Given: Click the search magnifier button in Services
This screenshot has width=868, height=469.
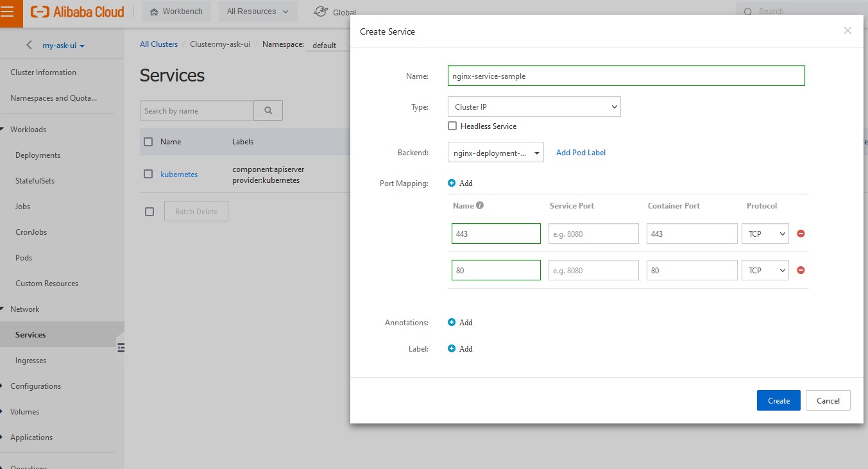Looking at the screenshot, I should click(268, 110).
